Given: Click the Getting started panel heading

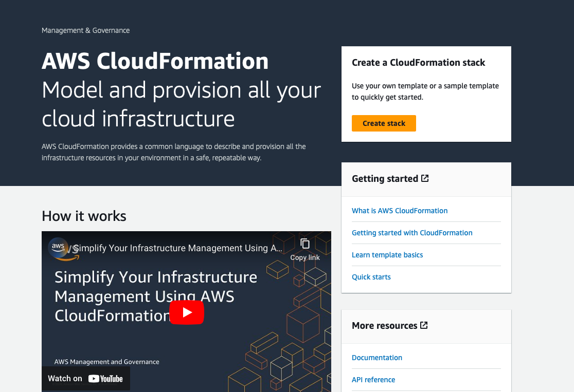Looking at the screenshot, I should [x=385, y=178].
